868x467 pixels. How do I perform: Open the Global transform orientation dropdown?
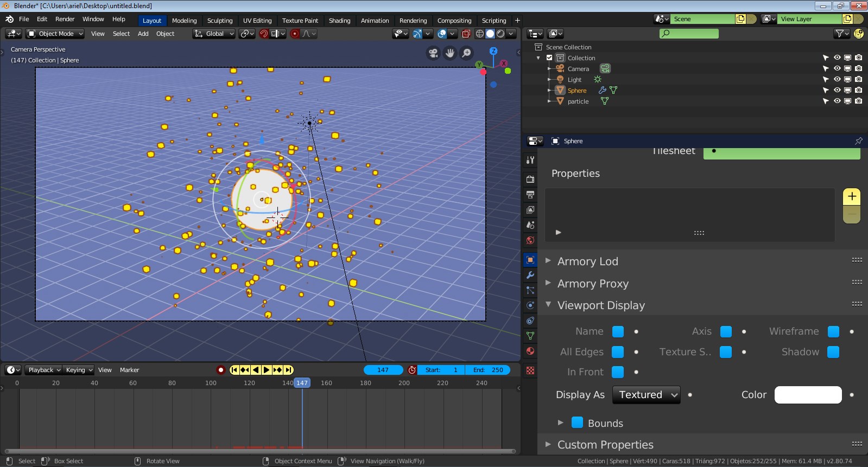point(214,34)
